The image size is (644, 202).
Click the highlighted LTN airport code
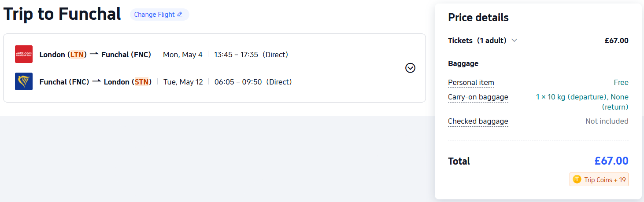coord(77,55)
